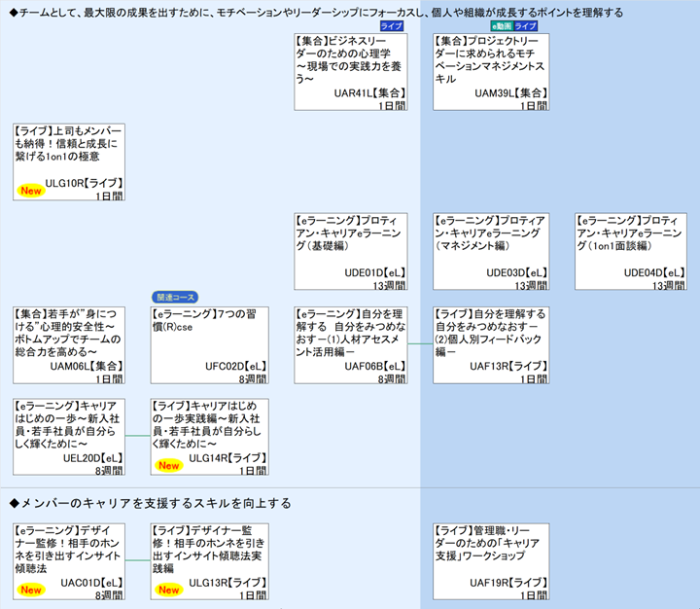
Task: Open the 人材アセスメント活用編 course UAF06B
Action: point(351,344)
